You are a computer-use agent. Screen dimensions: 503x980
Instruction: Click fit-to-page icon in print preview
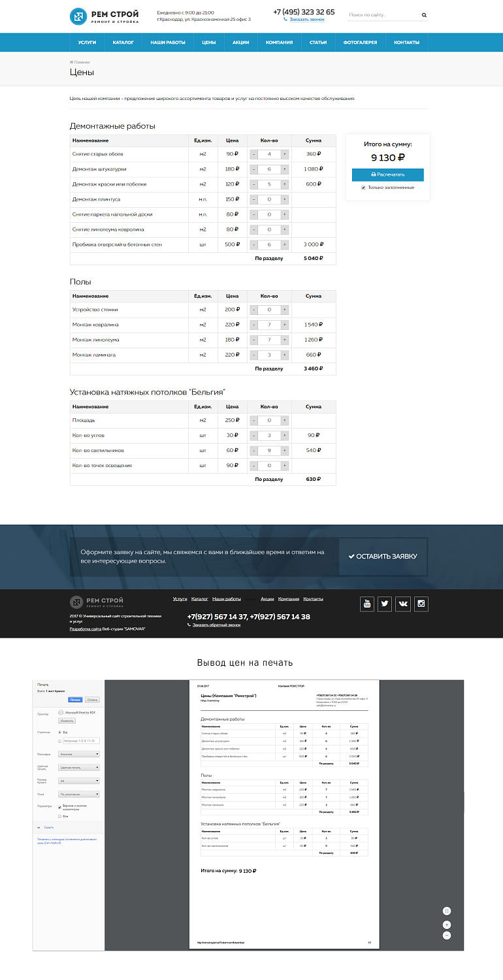click(447, 911)
